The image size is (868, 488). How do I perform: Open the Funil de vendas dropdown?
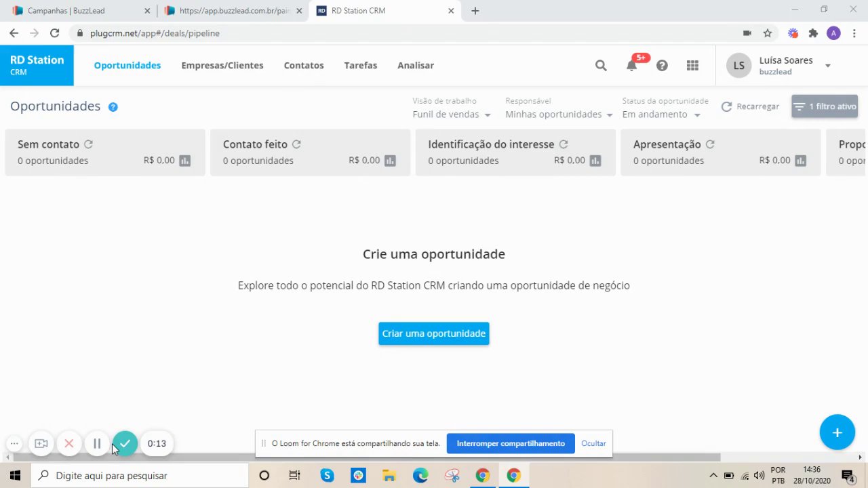click(452, 115)
